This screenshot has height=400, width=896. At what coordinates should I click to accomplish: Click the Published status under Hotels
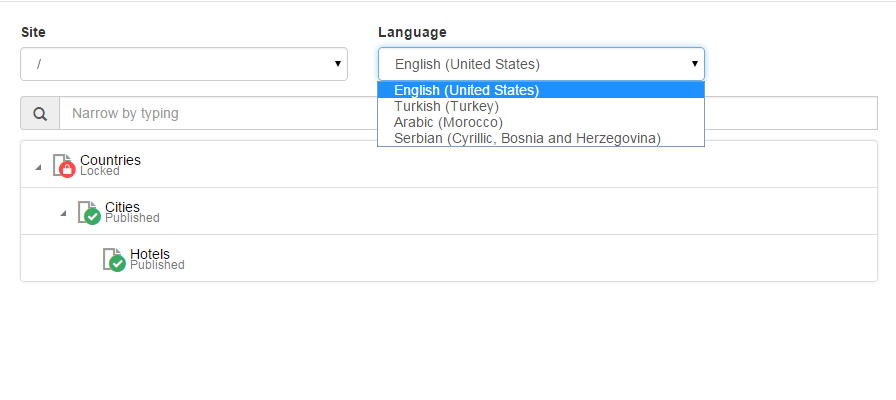[x=157, y=265]
